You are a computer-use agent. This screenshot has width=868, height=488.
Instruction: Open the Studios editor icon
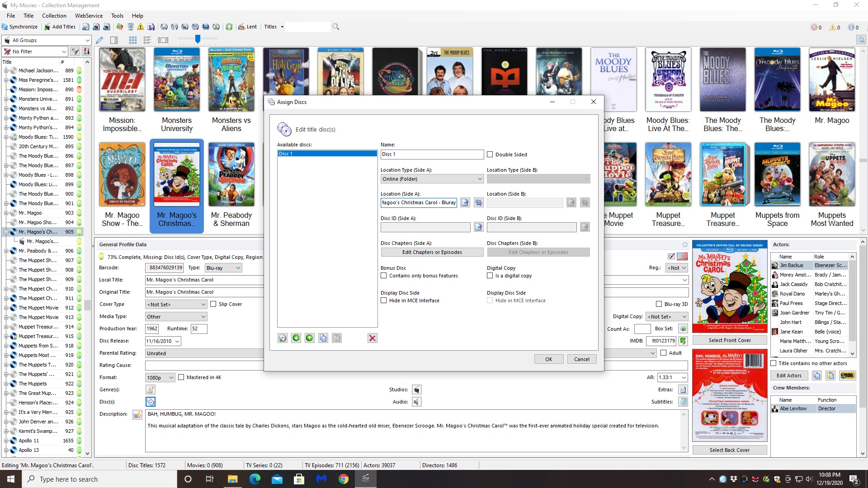(417, 389)
